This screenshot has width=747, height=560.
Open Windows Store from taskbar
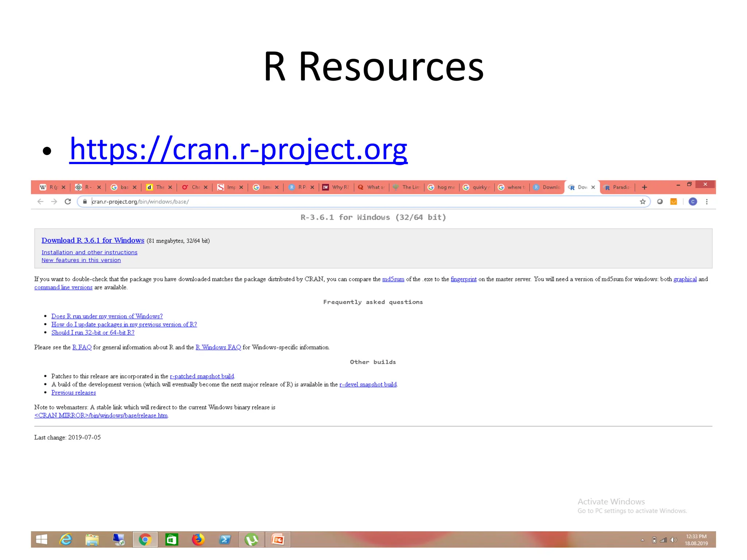click(x=171, y=540)
